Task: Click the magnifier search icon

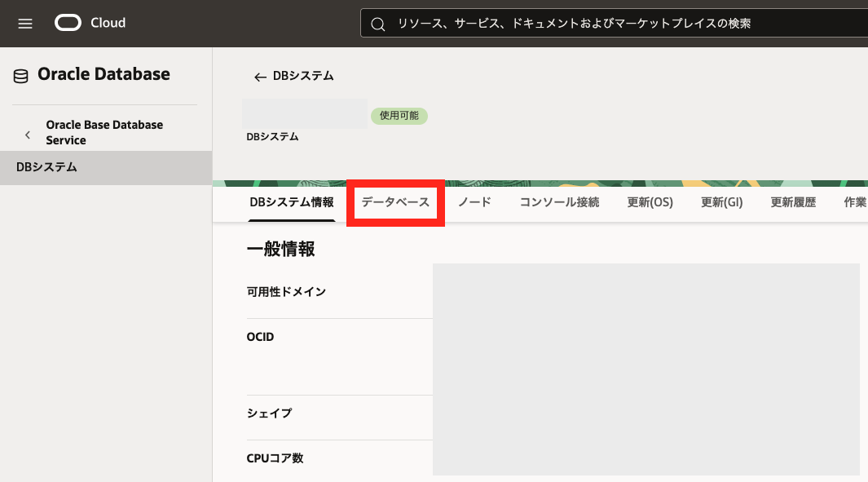Action: pos(377,24)
